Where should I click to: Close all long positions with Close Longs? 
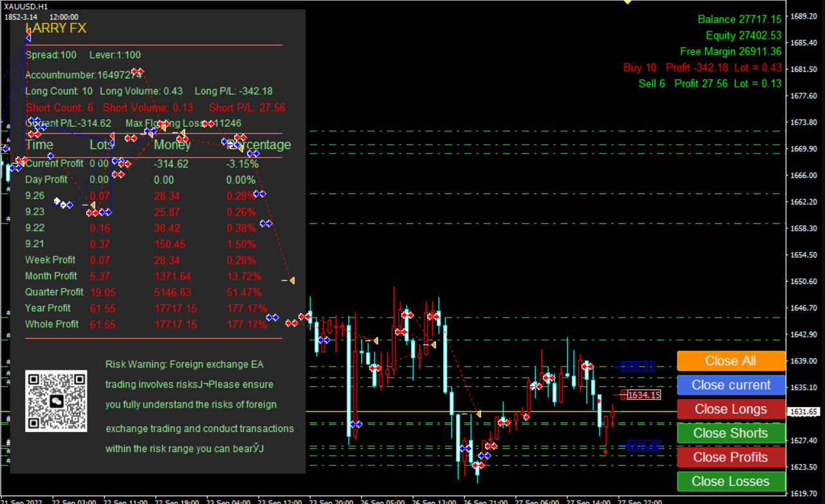click(730, 410)
